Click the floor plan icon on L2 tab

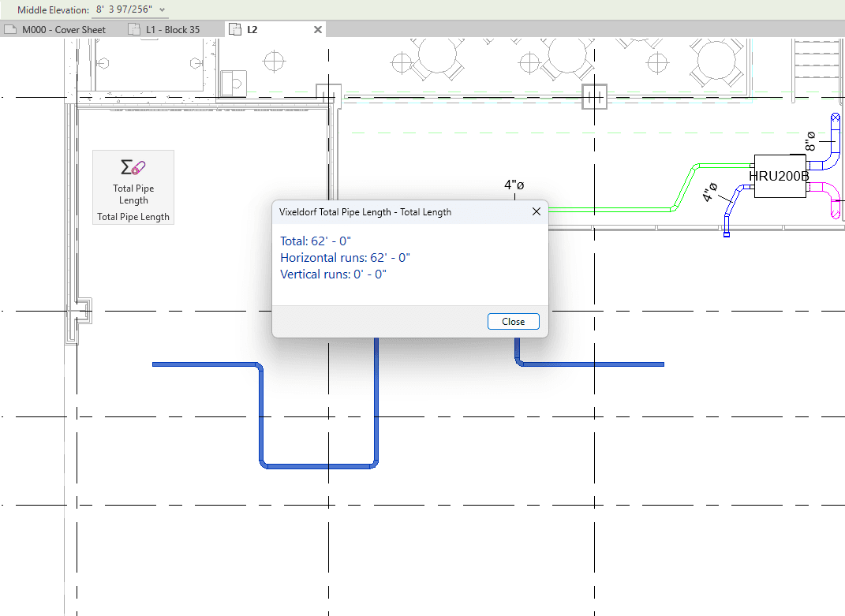[x=235, y=30]
